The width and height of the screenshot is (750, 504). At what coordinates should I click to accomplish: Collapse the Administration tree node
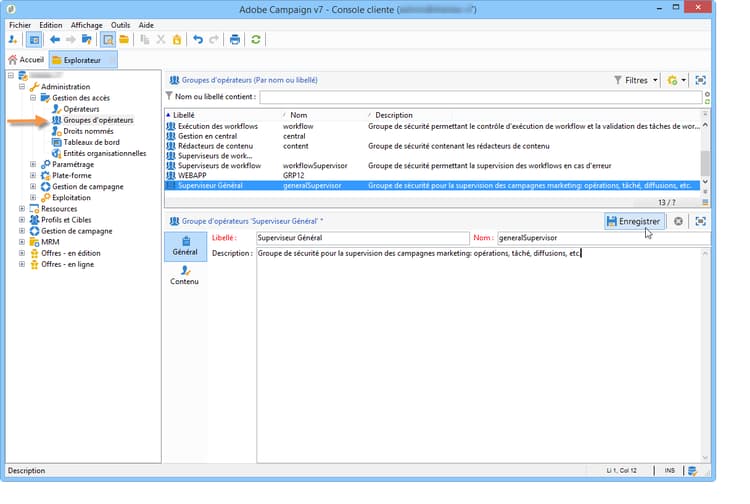pos(22,87)
